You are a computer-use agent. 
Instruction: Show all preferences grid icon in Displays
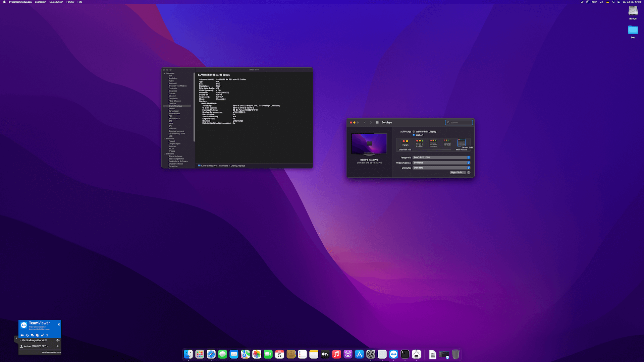point(378,123)
